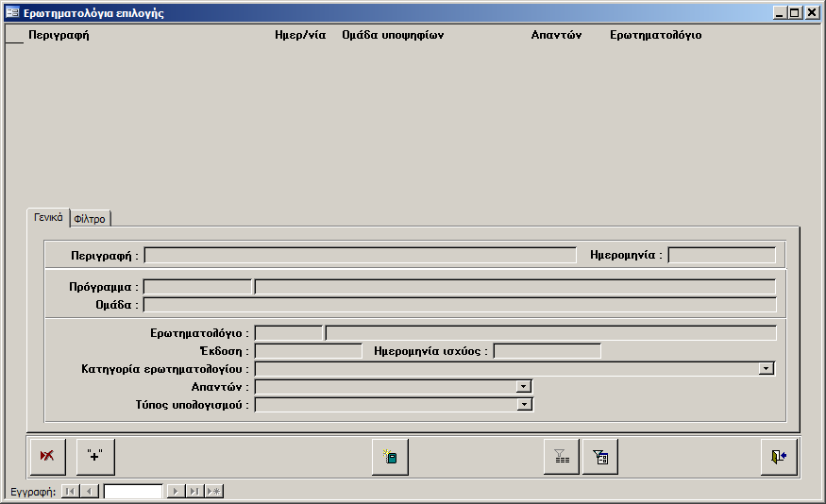Image resolution: width=826 pixels, height=504 pixels.
Task: Click the filter by form icon
Action: (600, 457)
